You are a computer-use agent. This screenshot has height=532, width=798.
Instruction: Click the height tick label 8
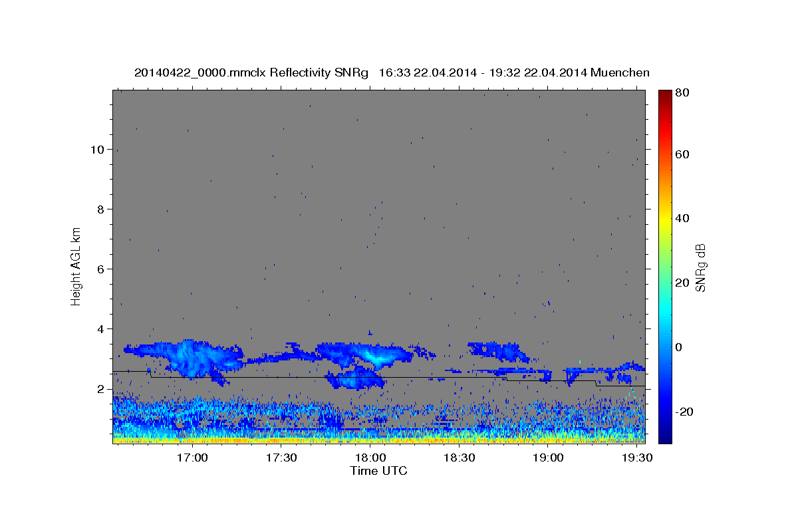(100, 209)
